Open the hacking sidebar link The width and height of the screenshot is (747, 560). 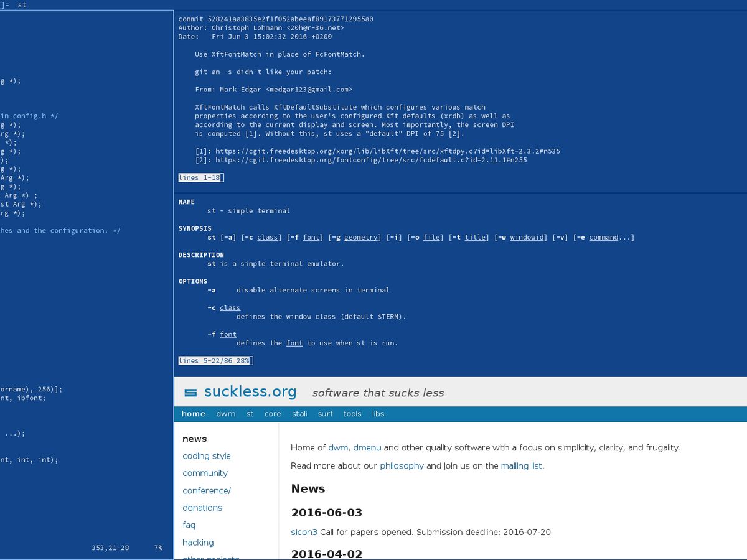pyautogui.click(x=198, y=543)
